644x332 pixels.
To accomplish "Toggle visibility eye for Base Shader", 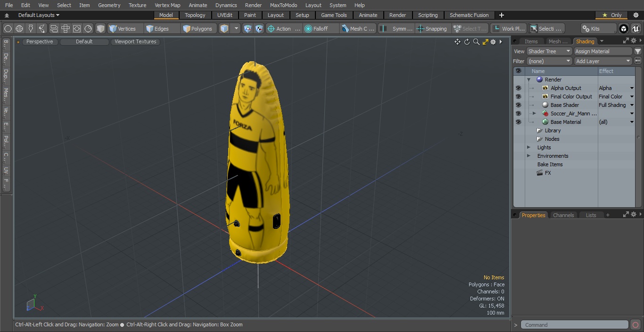I will pyautogui.click(x=518, y=105).
